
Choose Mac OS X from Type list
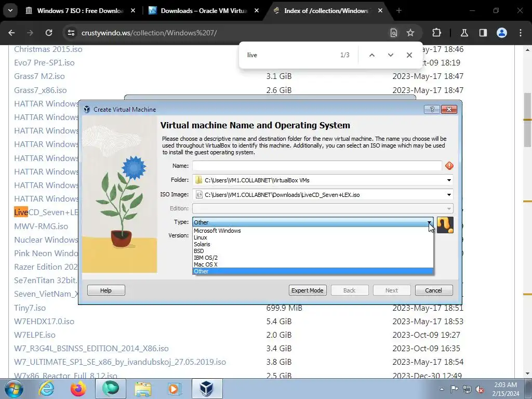[x=313, y=264]
